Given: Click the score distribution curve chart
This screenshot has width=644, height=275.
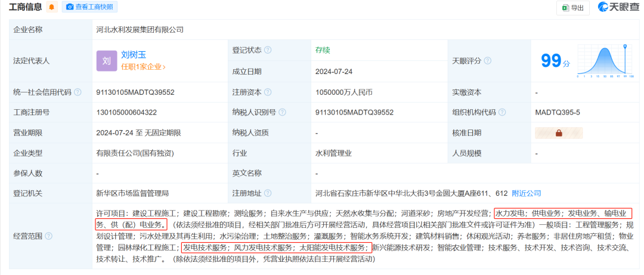Looking at the screenshot, I should [x=603, y=61].
